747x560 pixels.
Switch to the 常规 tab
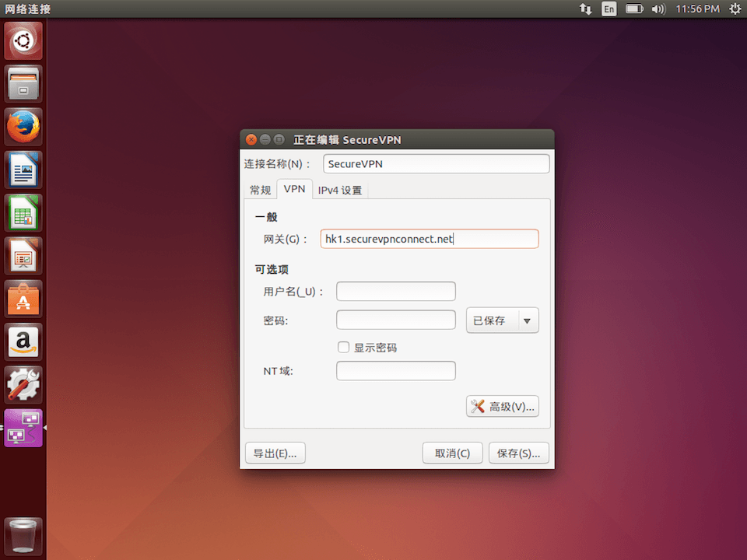click(260, 189)
